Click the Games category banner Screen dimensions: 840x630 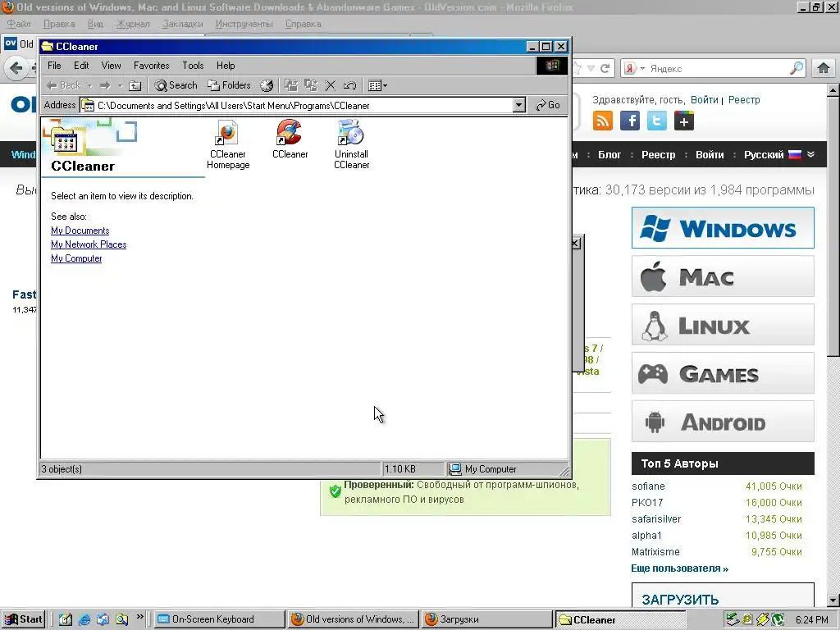[x=723, y=373]
